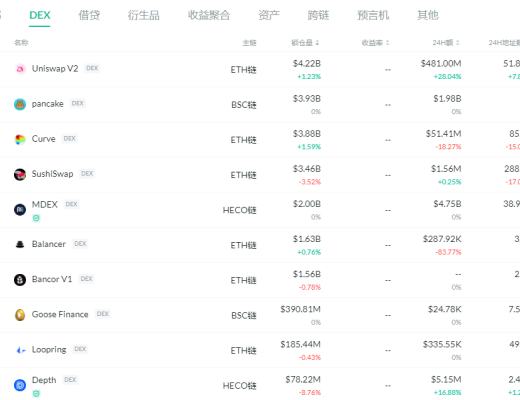The width and height of the screenshot is (520, 400).
Task: Open the Goose Finance project link
Action: (60, 314)
